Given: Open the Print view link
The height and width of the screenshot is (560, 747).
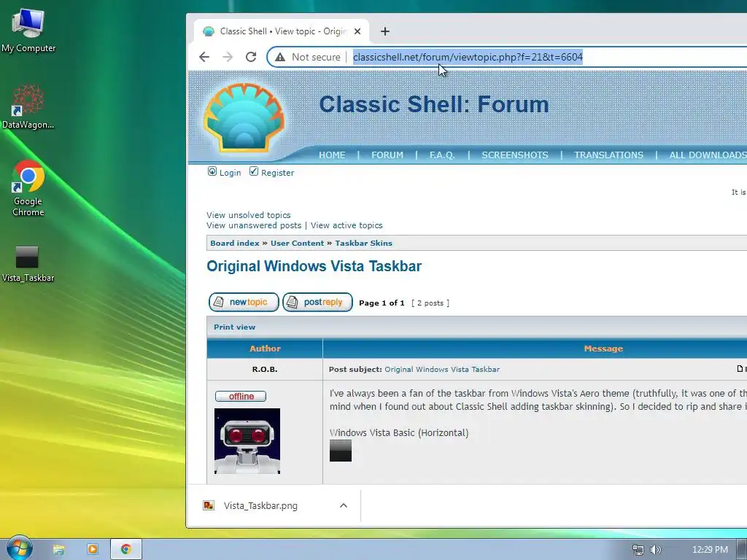Looking at the screenshot, I should pyautogui.click(x=234, y=327).
